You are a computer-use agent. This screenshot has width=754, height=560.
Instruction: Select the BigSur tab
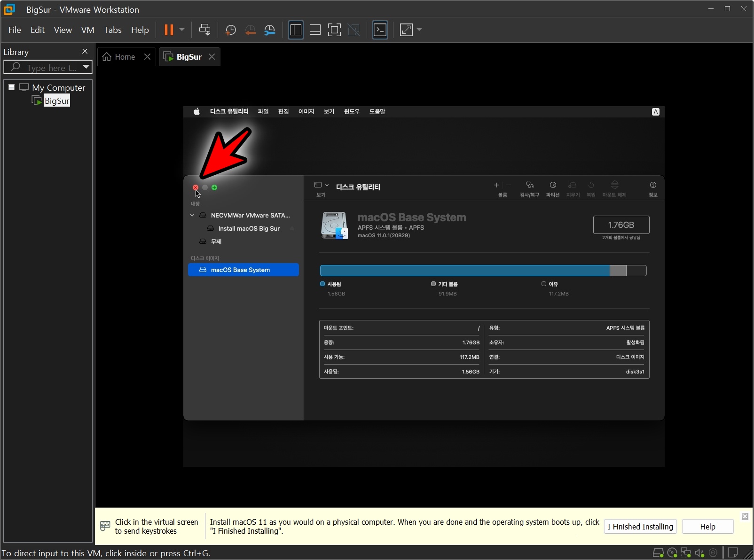tap(183, 57)
